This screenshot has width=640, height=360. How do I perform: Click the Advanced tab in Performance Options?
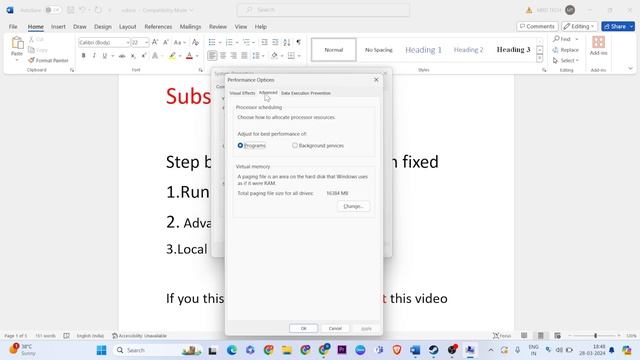(268, 93)
